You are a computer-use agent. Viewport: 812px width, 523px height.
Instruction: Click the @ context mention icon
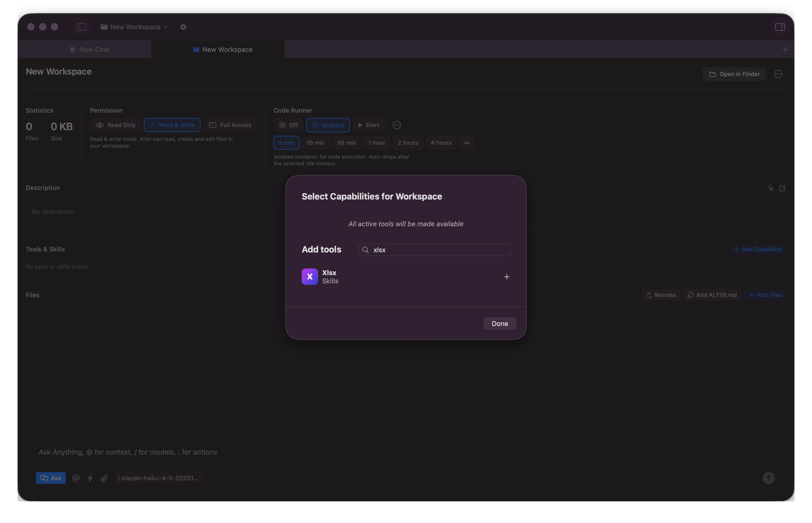76,478
